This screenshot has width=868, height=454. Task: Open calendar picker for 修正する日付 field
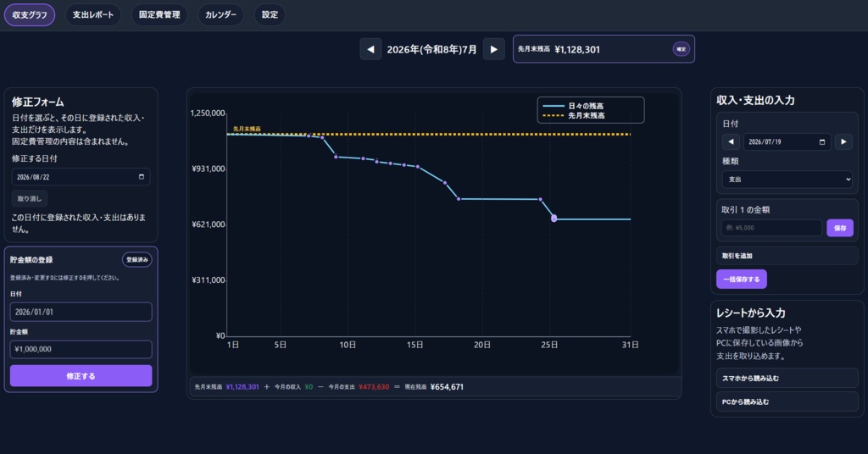pos(142,177)
